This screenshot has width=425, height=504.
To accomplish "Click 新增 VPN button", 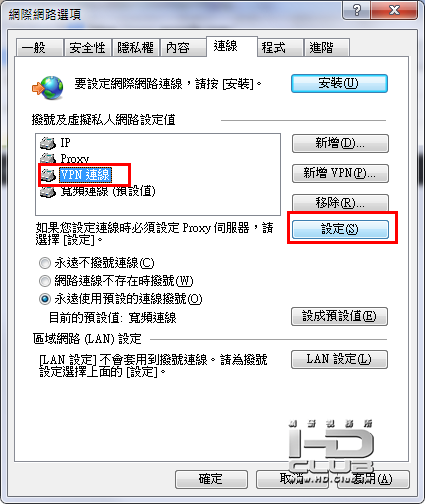I will pyautogui.click(x=340, y=173).
